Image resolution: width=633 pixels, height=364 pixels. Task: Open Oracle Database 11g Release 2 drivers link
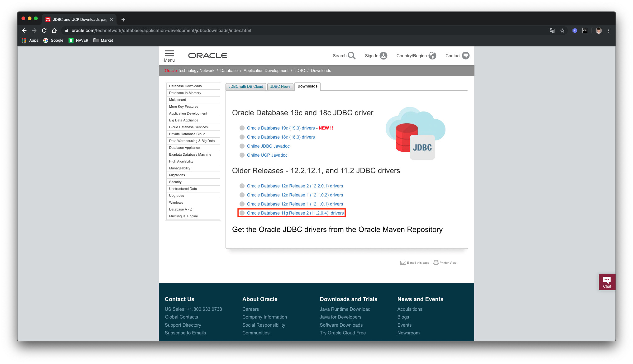(295, 213)
